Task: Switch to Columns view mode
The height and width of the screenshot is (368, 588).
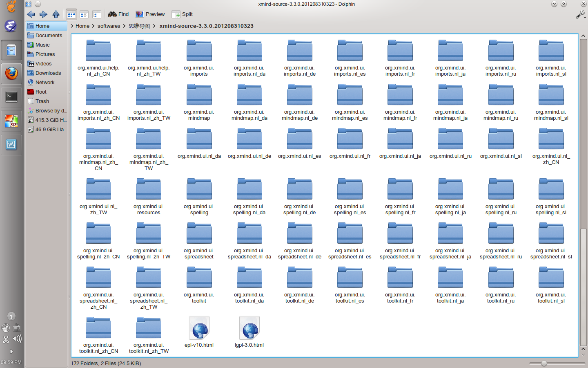Action: (97, 15)
